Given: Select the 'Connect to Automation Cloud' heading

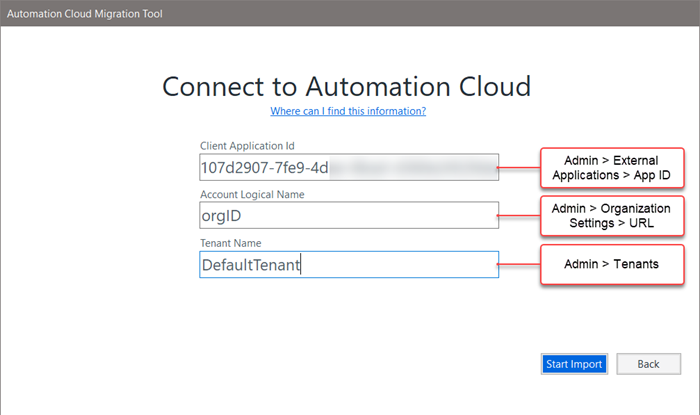Looking at the screenshot, I should tap(346, 87).
